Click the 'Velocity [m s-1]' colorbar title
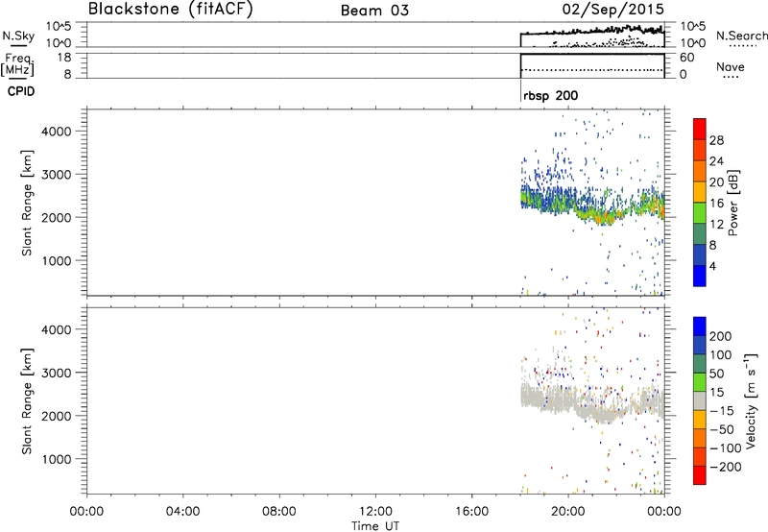The image size is (768, 532). (x=751, y=400)
